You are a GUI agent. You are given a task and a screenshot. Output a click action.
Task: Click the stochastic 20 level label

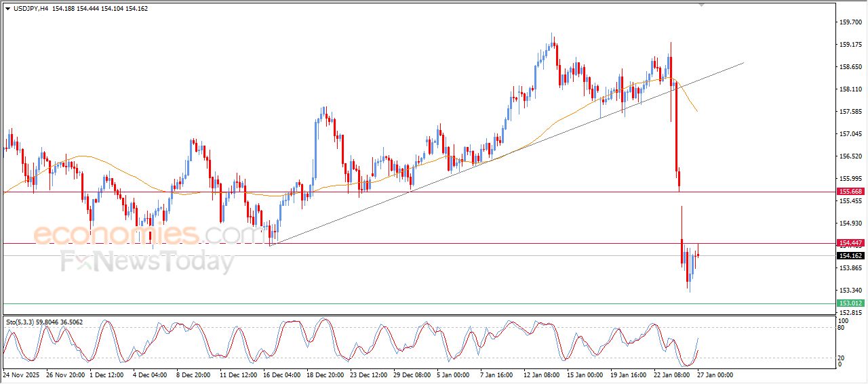[843, 357]
